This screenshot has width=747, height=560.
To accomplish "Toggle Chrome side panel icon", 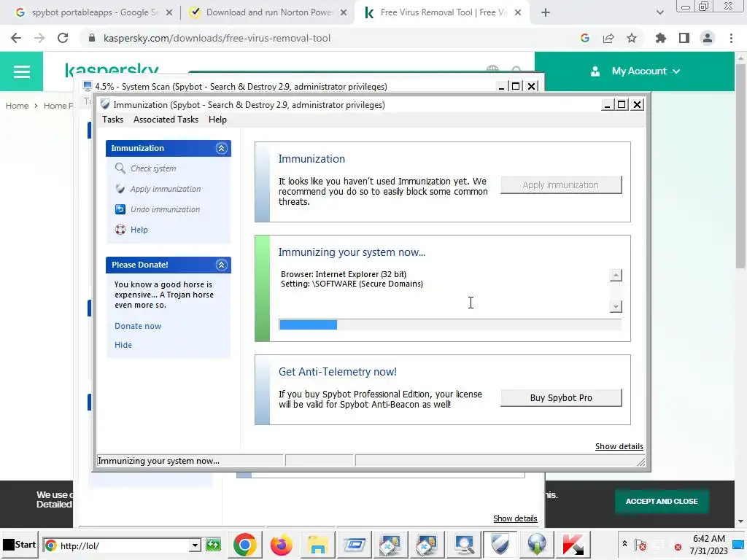I will 684,38.
